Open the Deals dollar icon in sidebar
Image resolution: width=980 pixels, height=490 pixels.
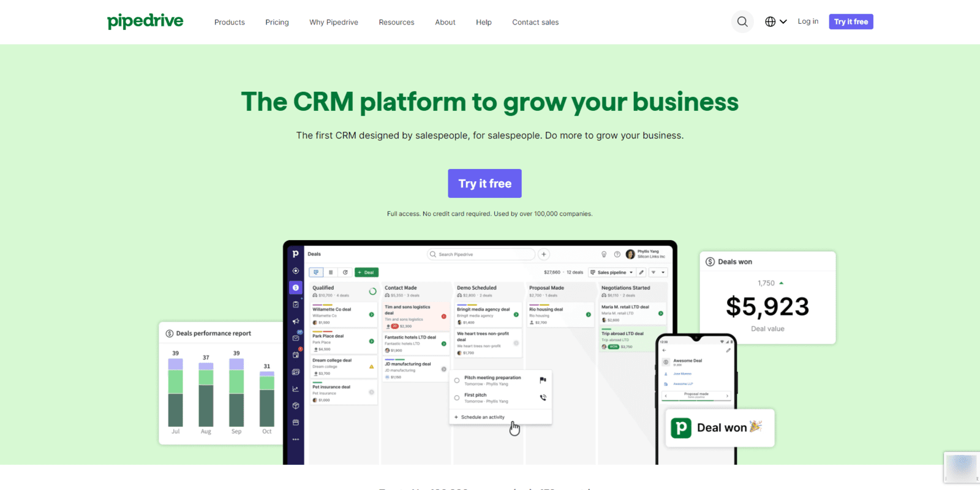pyautogui.click(x=296, y=287)
